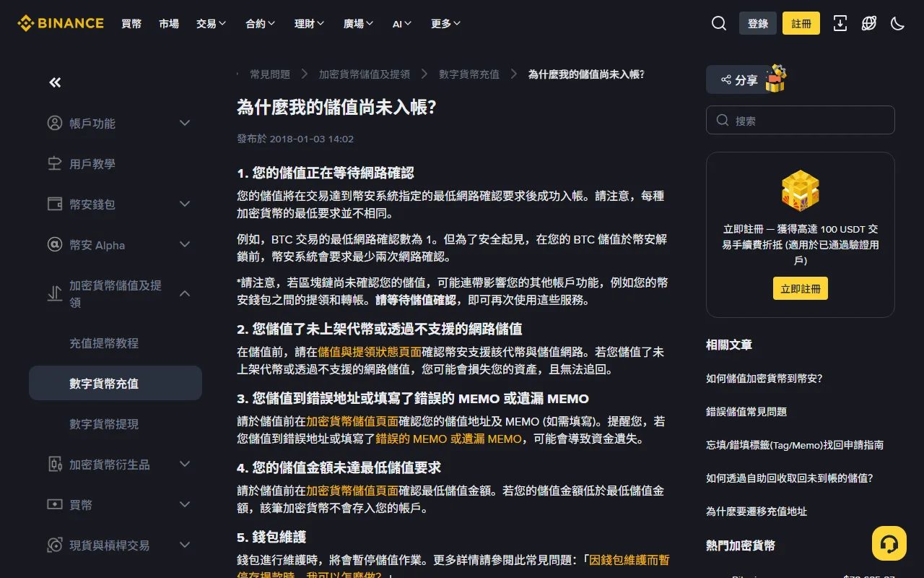Click the 加密貨幣衍生品 icon
Viewport: 924px width, 578px height.
55,464
